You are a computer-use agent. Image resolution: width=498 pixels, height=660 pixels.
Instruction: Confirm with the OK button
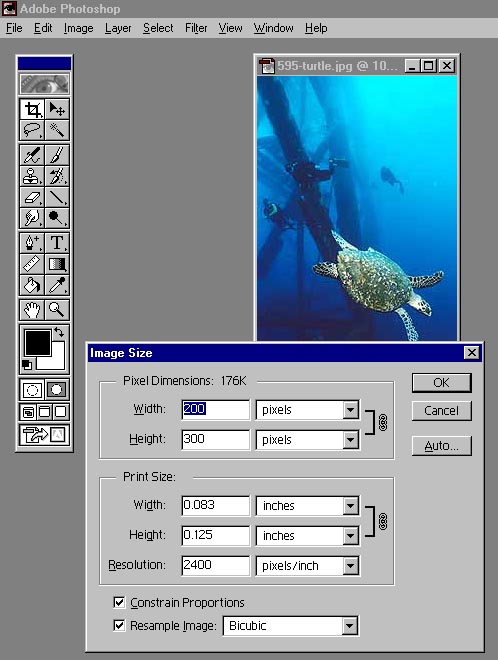pos(441,383)
